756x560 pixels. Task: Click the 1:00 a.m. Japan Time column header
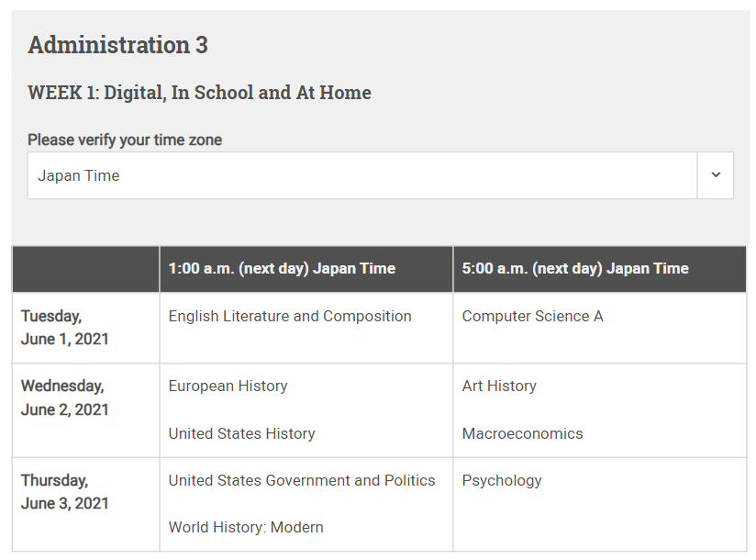[x=282, y=269]
